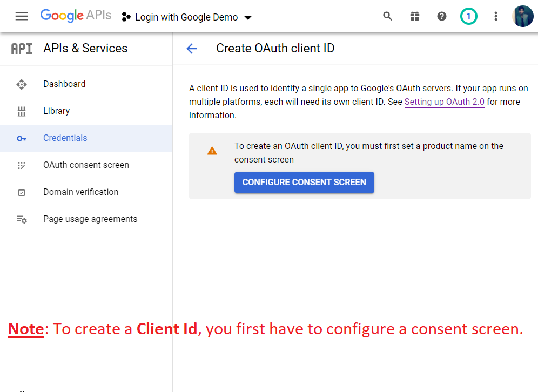Screen dimensions: 538x392
Task: Follow the Setting up OAuth 2.0 link
Action: 445,102
